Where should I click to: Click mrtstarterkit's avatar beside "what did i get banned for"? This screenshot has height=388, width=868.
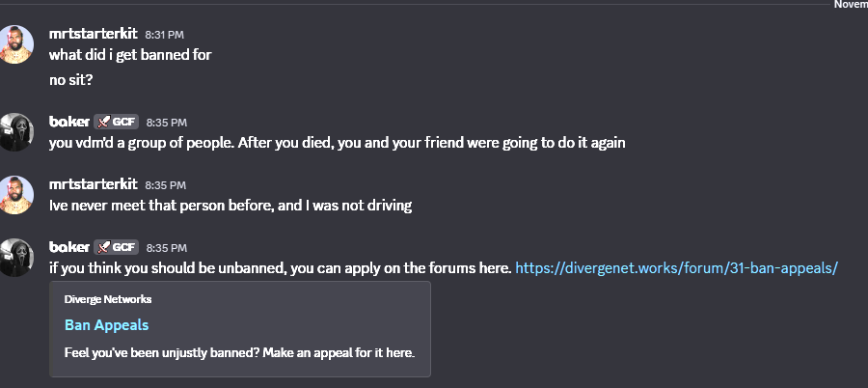click(17, 44)
